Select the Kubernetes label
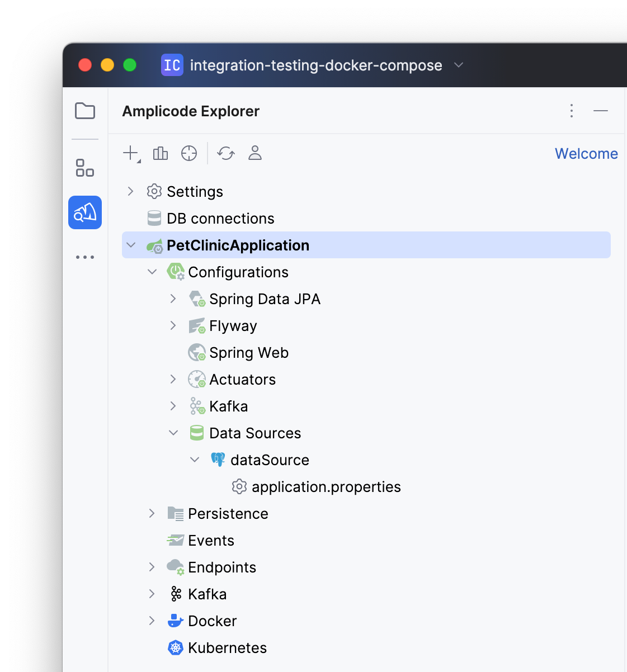The height and width of the screenshot is (672, 627). click(x=227, y=648)
